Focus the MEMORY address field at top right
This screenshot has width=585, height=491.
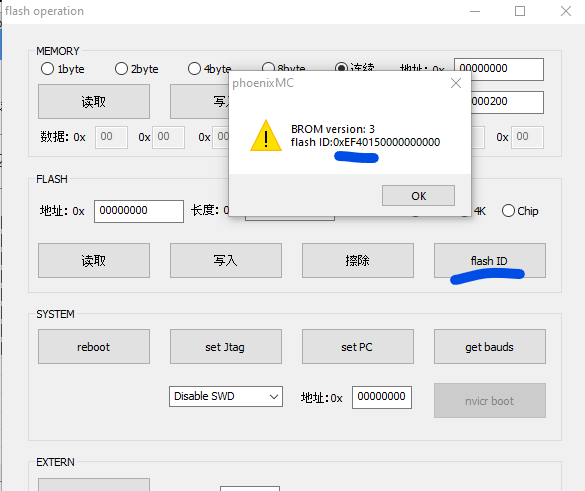tap(498, 69)
